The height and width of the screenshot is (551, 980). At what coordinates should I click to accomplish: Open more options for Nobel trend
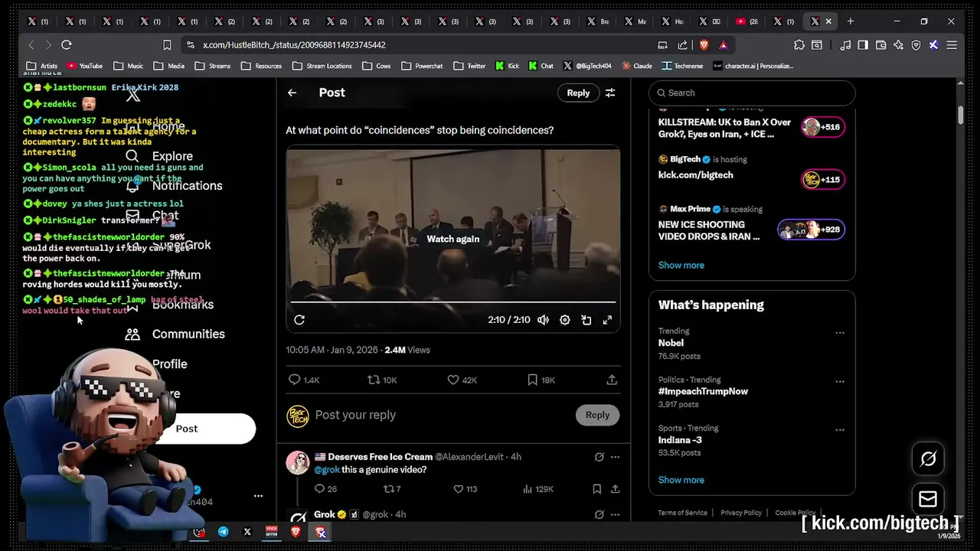click(x=840, y=333)
